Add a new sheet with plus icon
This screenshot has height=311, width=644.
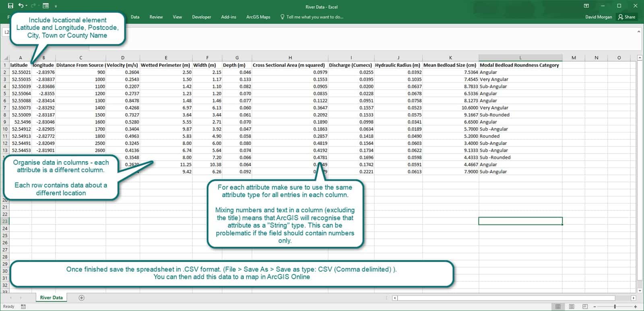(82, 298)
